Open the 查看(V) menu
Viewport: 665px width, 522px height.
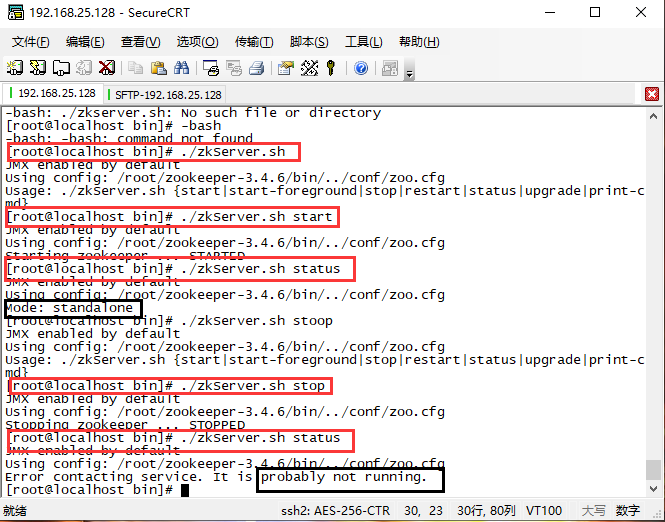140,42
